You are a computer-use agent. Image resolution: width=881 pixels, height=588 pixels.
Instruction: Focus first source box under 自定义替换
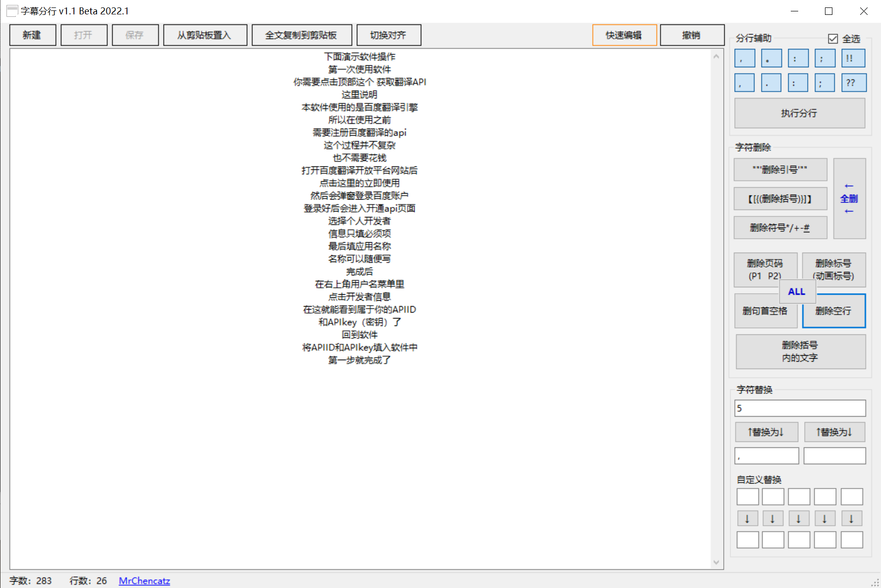pyautogui.click(x=748, y=497)
